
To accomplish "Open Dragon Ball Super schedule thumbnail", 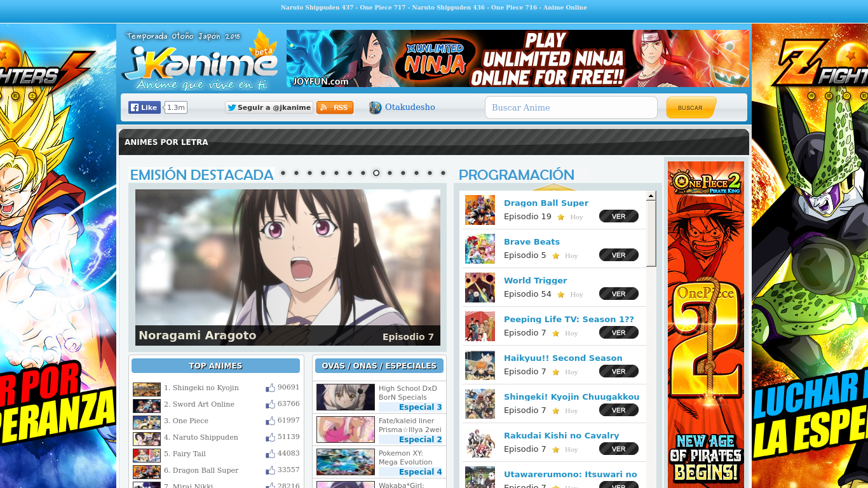I will [480, 210].
